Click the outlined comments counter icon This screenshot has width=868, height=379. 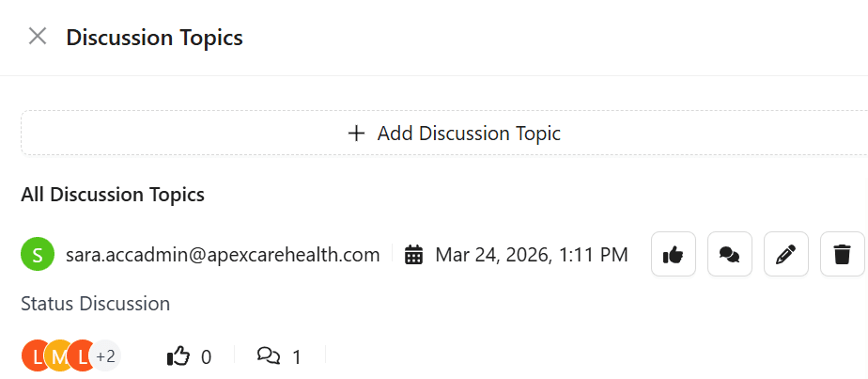tap(269, 355)
